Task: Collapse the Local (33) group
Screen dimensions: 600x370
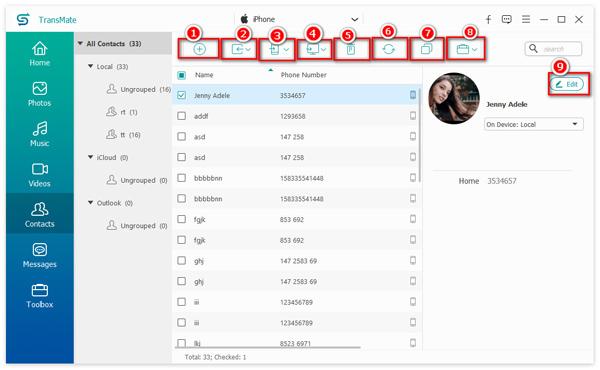Action: pyautogui.click(x=90, y=66)
